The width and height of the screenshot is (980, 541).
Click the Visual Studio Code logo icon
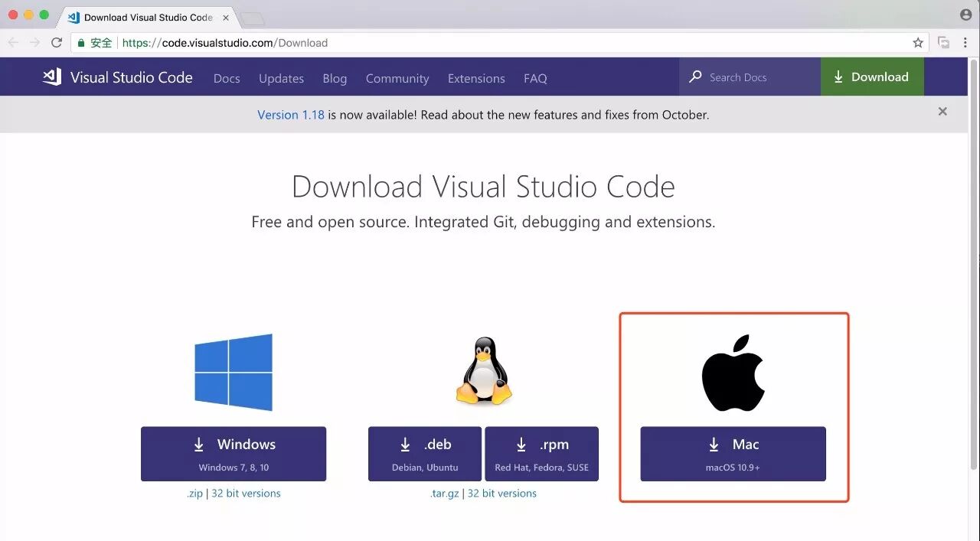click(52, 77)
